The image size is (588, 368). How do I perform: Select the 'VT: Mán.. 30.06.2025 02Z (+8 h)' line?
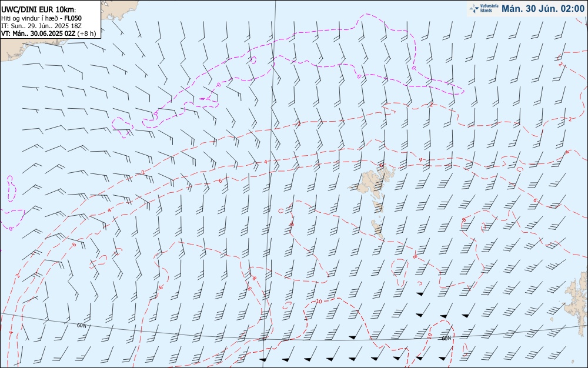[48, 34]
